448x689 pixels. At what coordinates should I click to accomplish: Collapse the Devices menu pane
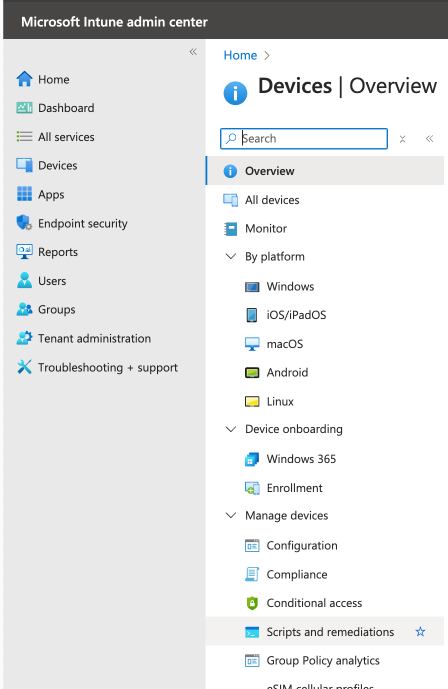coord(430,139)
